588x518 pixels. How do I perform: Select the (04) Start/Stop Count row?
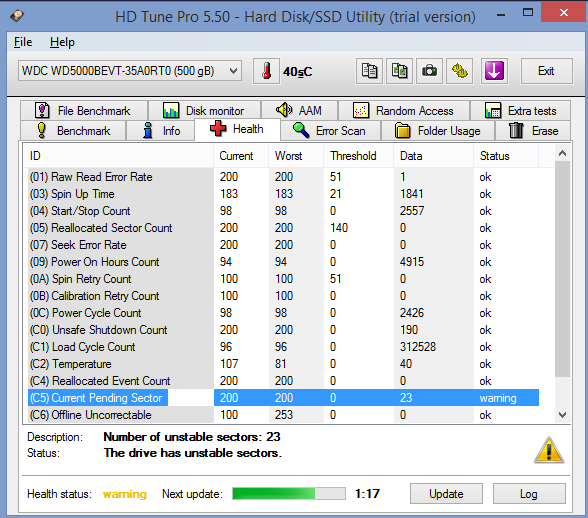pos(284,211)
